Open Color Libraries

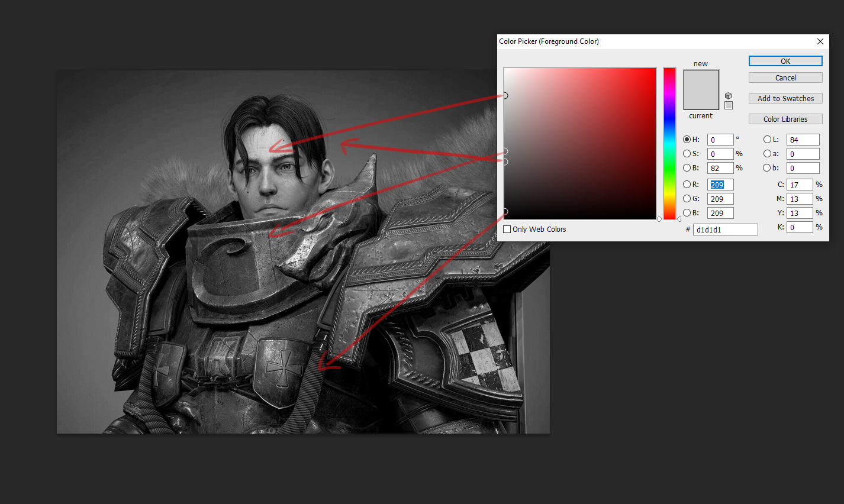(785, 119)
